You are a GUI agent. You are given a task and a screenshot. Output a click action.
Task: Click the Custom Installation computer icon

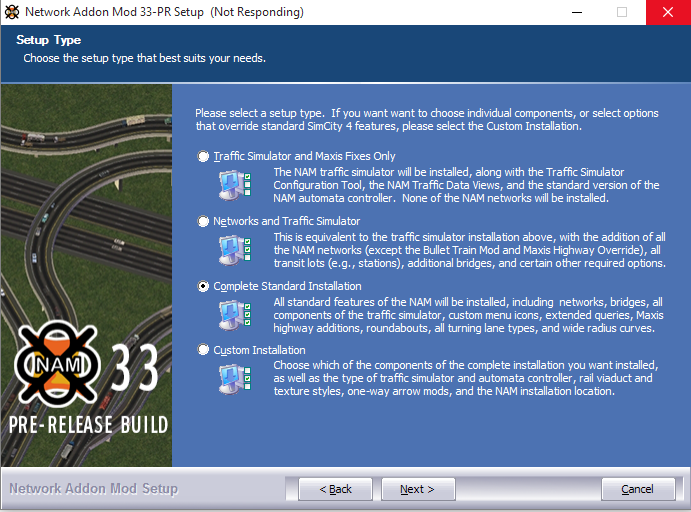tap(235, 379)
